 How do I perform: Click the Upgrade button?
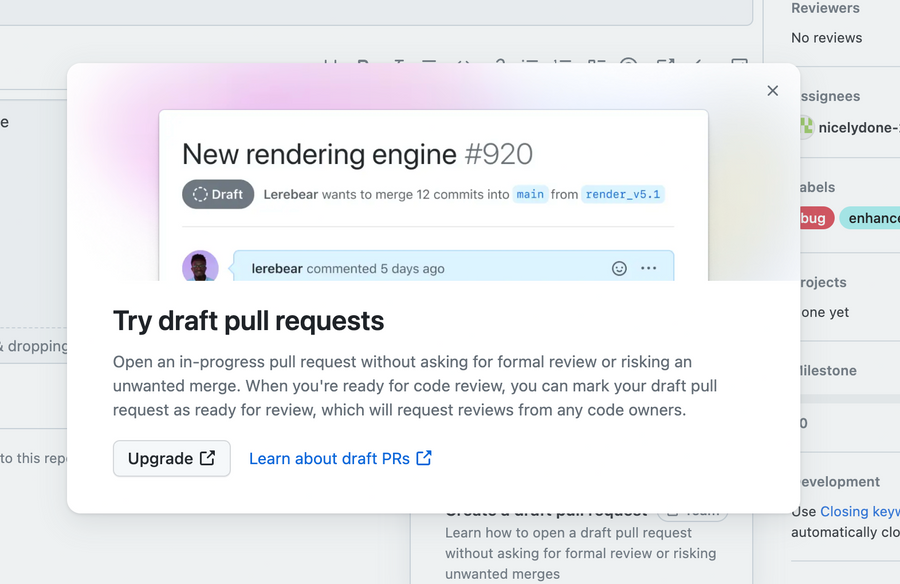[171, 458]
